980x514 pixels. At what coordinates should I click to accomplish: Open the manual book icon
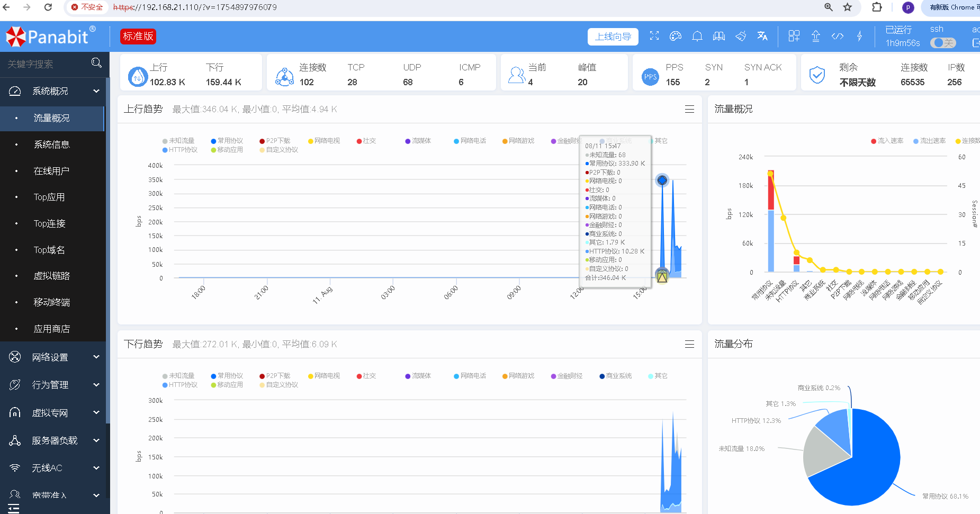tap(719, 36)
